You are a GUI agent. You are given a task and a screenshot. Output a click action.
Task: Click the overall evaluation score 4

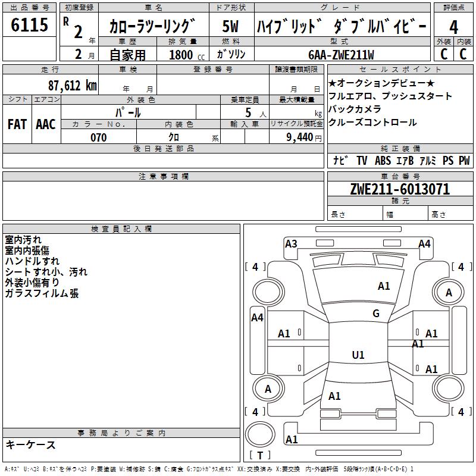[x=454, y=26]
